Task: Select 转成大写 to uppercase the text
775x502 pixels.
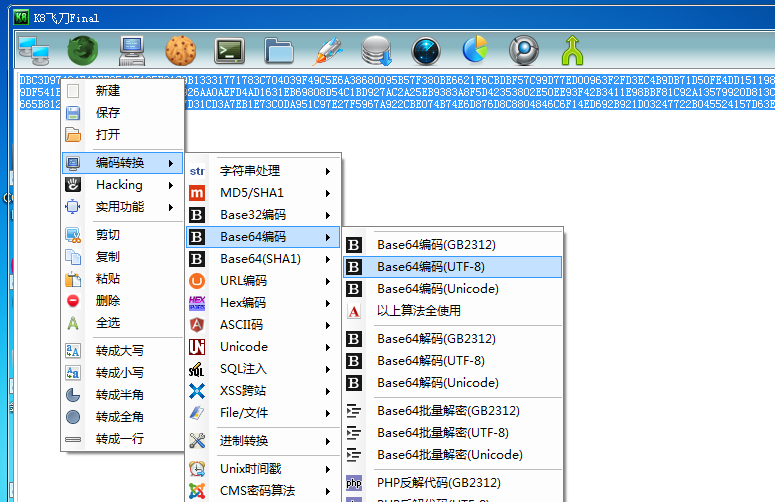Action: [120, 351]
